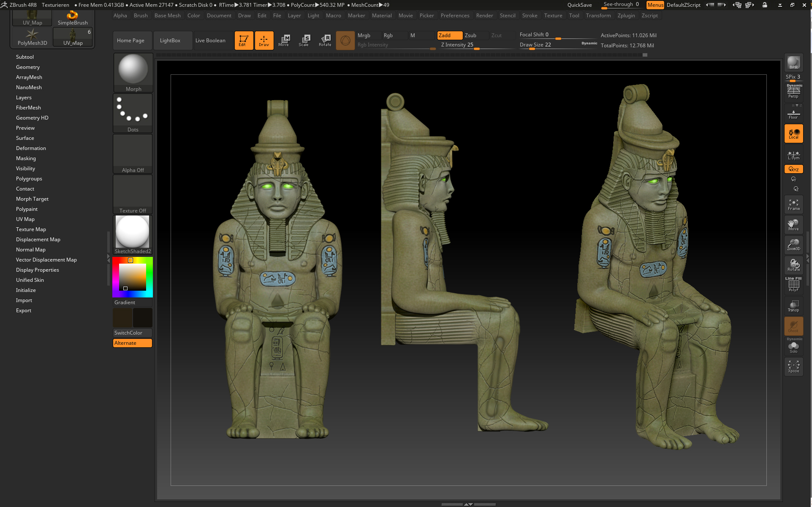812x507 pixels.
Task: Select the Scale transform tool
Action: (x=304, y=40)
